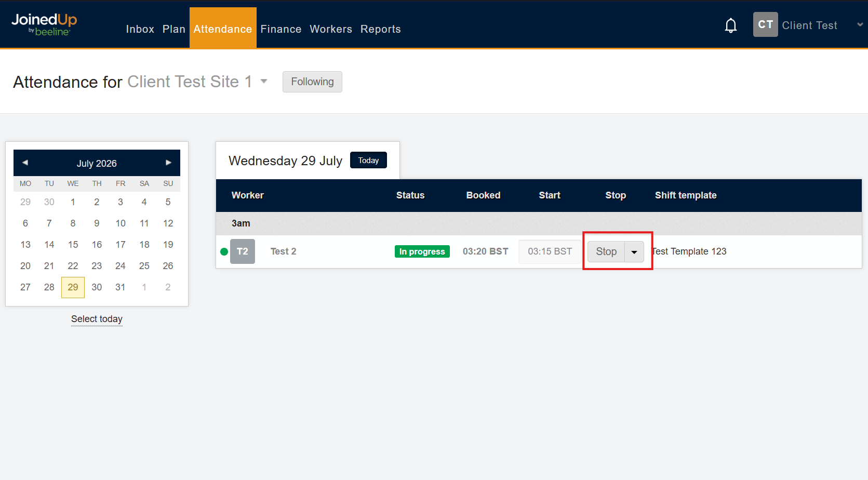
Task: Open the Finance menu
Action: (x=281, y=29)
